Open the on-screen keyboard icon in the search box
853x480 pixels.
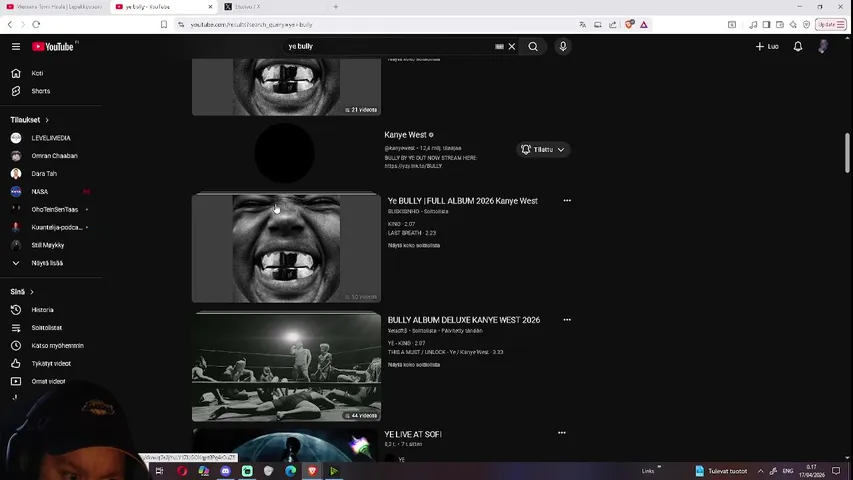499,47
